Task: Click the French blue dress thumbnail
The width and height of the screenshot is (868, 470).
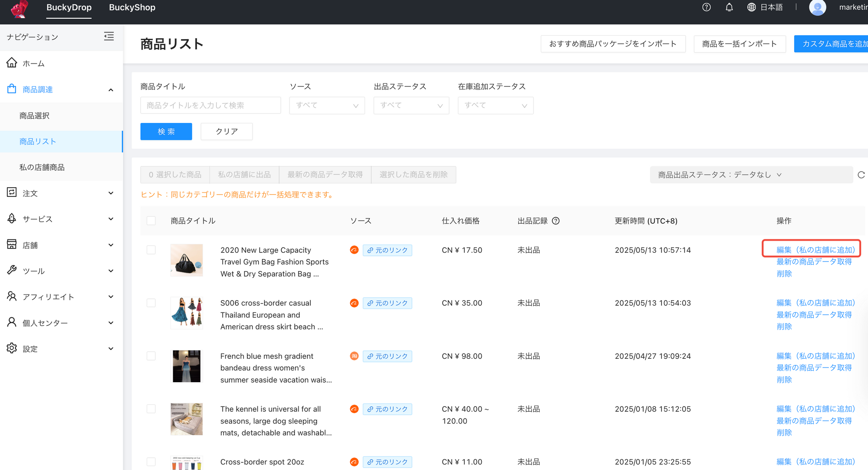Action: pyautogui.click(x=187, y=366)
